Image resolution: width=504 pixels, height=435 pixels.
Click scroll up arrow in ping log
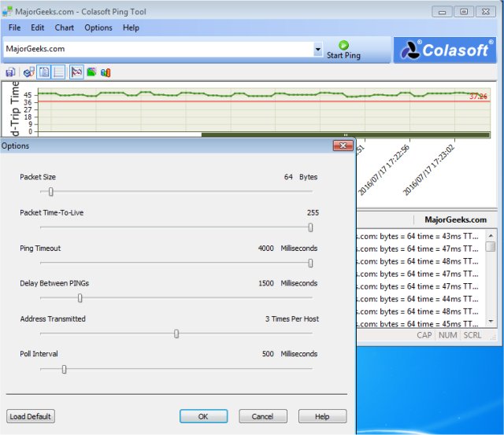tap(491, 236)
